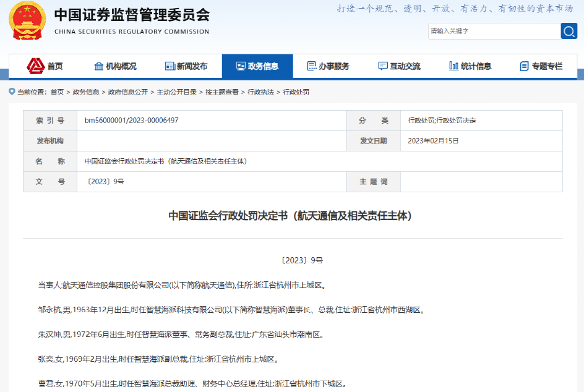Click the slogan 打造一个规范、透明、开放

455,9
